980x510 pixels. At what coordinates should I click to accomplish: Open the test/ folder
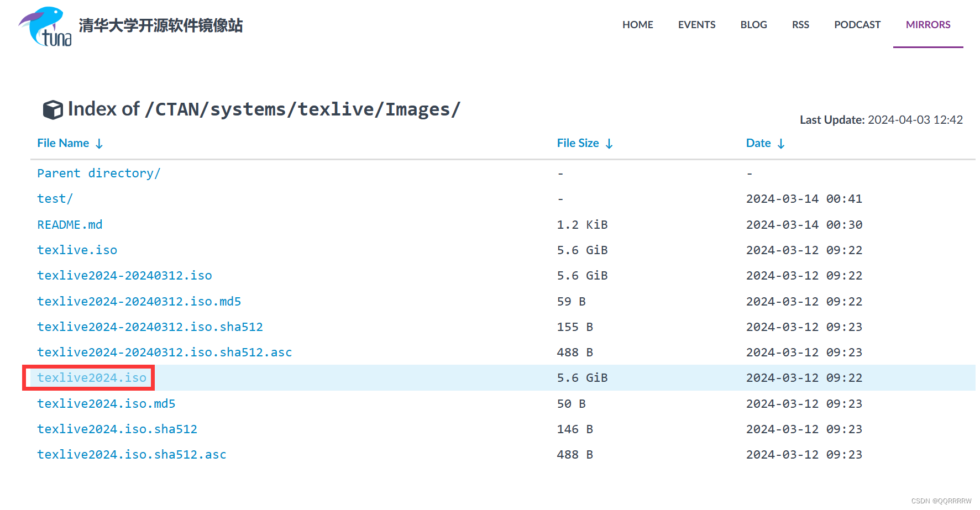pos(55,199)
